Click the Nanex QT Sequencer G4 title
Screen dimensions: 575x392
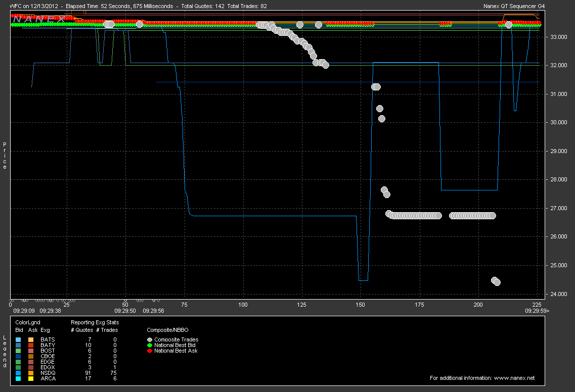click(x=514, y=6)
